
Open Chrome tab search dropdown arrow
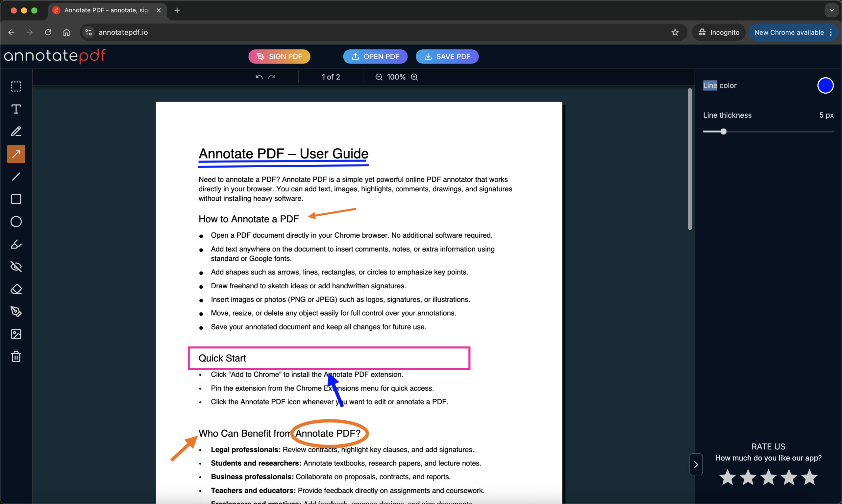(x=831, y=10)
